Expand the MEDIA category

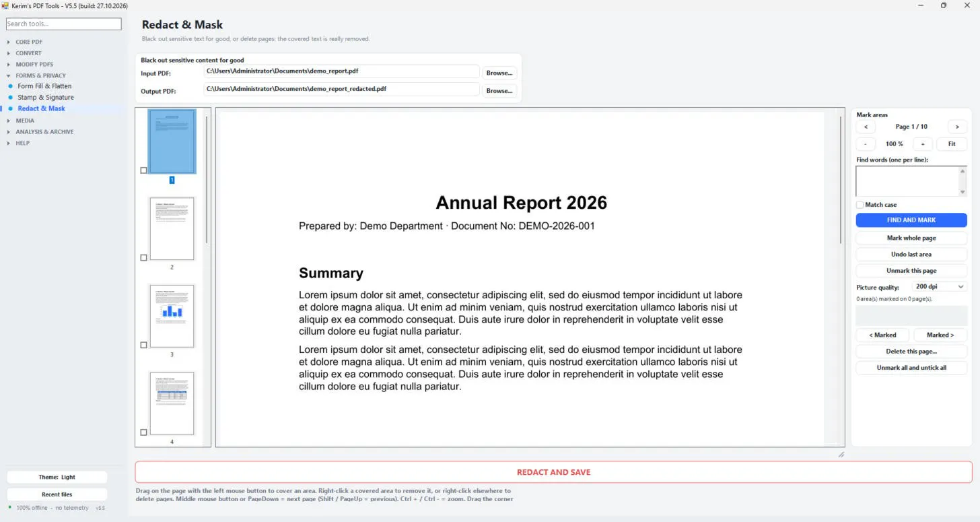pos(25,121)
